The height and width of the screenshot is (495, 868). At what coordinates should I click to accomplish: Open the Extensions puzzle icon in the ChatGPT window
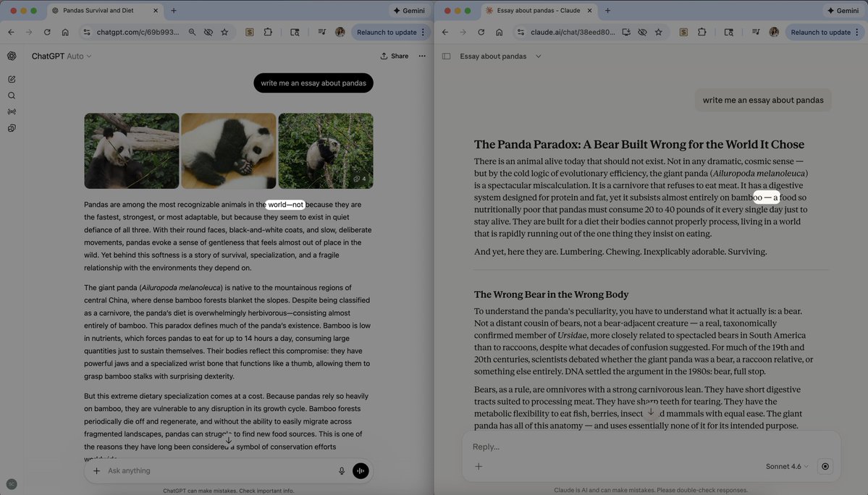point(268,32)
